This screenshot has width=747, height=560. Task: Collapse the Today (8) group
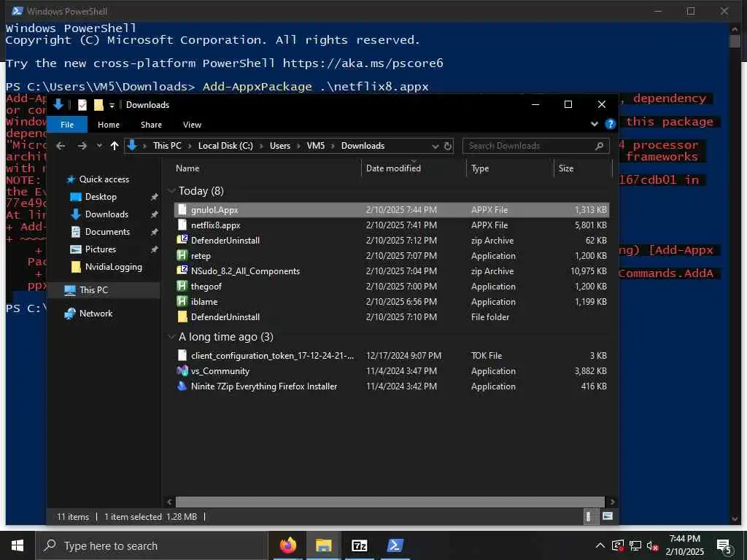pyautogui.click(x=171, y=191)
